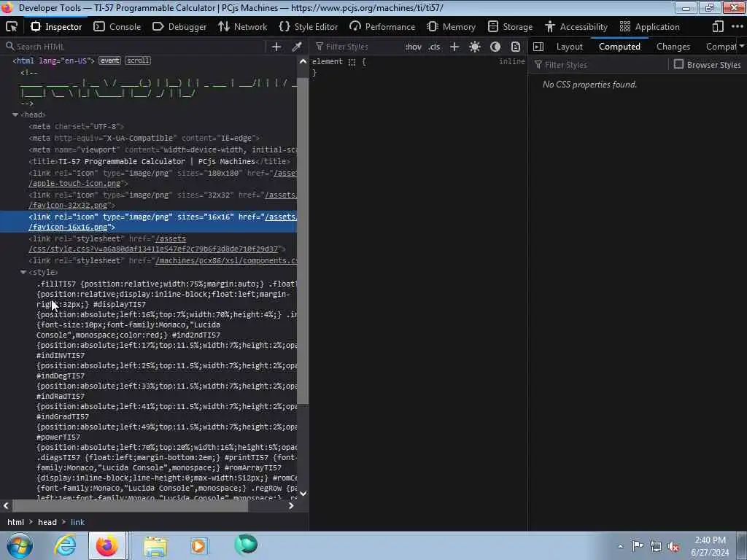The width and height of the screenshot is (747, 560).
Task: Click the event badge on html
Action: [x=109, y=61]
